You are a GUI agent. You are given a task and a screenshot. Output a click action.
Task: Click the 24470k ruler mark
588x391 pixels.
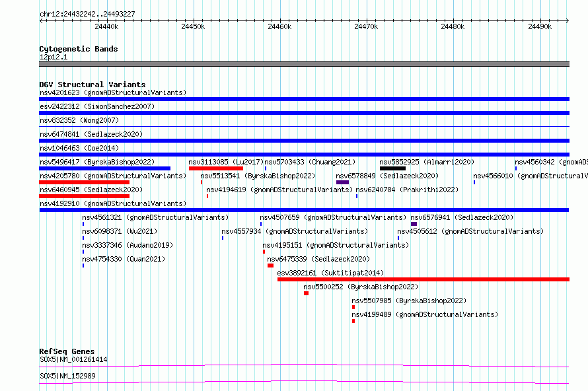point(366,26)
